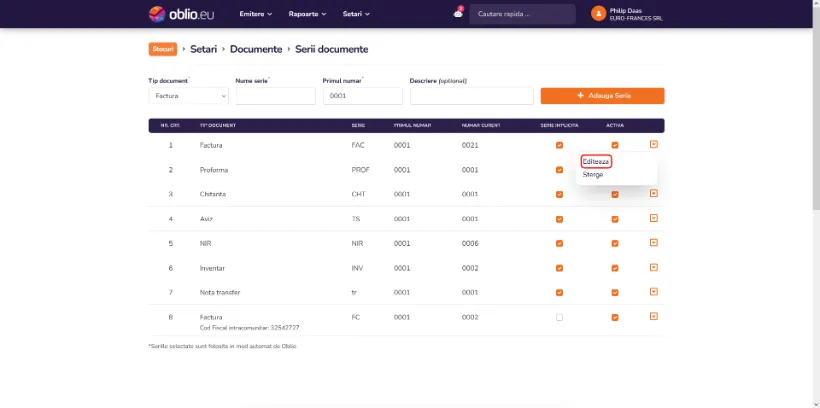Click the Stocuri breadcrumb badge
820x408 pixels.
(x=163, y=49)
